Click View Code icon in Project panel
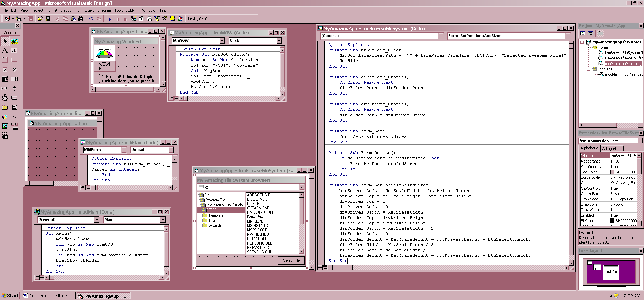This screenshot has width=644, height=300. click(x=583, y=33)
